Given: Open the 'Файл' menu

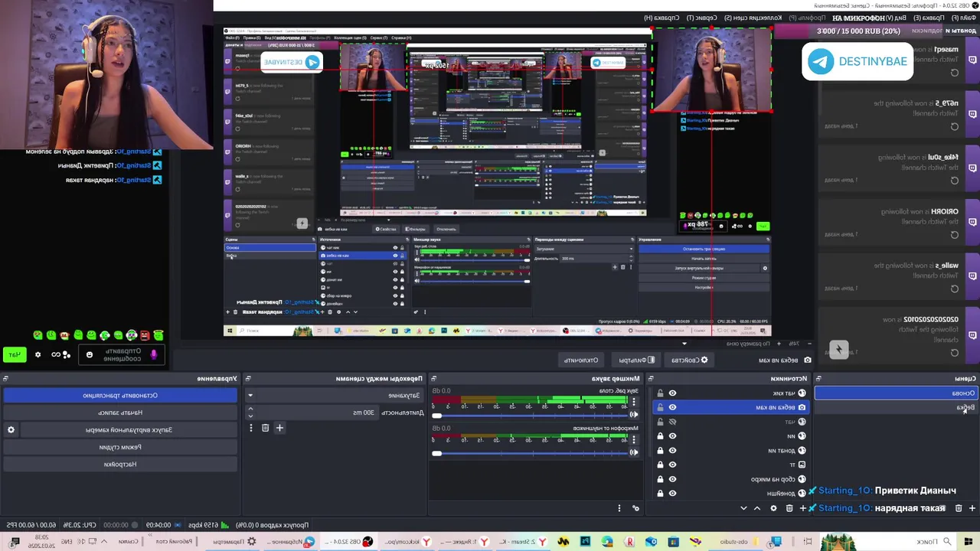Looking at the screenshot, I should tap(964, 18).
